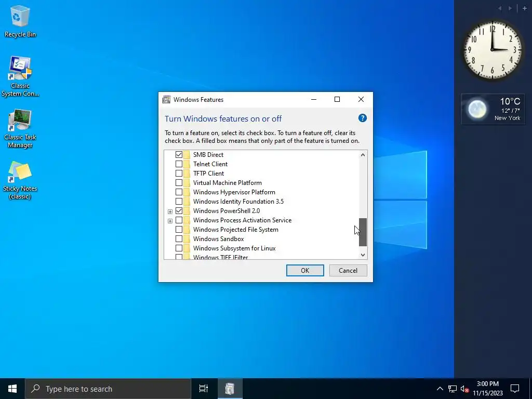Click the folder icon beside Windows Sandbox
532x399 pixels.
pos(187,239)
